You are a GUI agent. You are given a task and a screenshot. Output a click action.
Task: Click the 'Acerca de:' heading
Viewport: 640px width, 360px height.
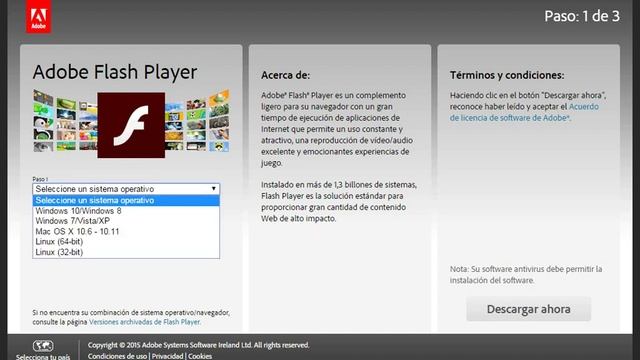285,75
